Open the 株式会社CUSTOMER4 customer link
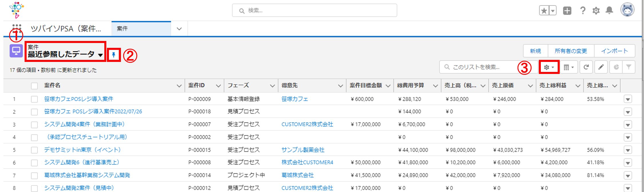Image resolution: width=644 pixels, height=192 pixels. tap(307, 162)
